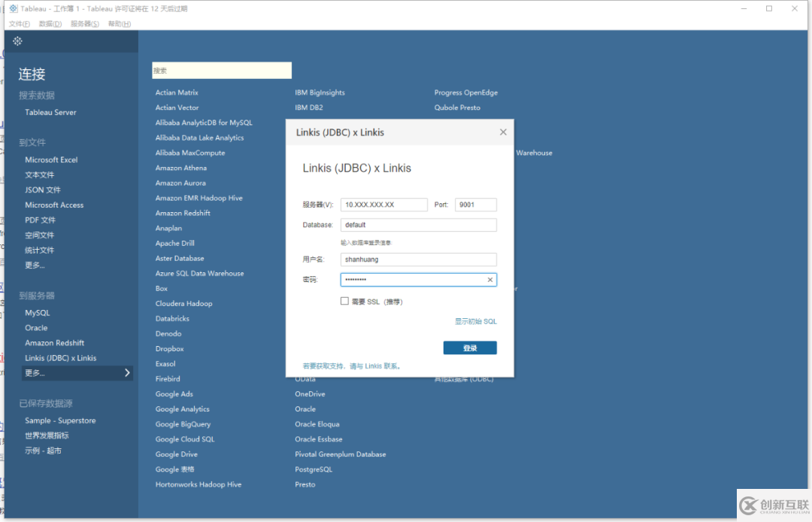The height and width of the screenshot is (522, 812).
Task: Select Alibaba MaxCompute connector
Action: (190, 153)
